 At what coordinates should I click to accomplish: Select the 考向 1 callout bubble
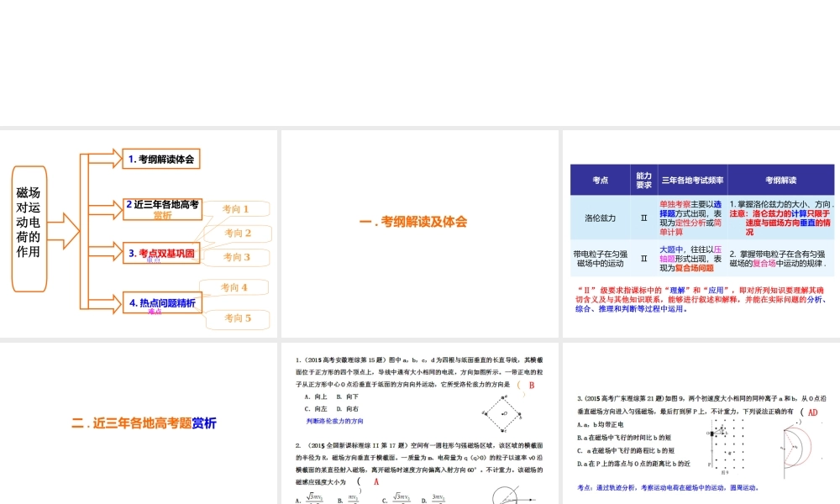(236, 209)
